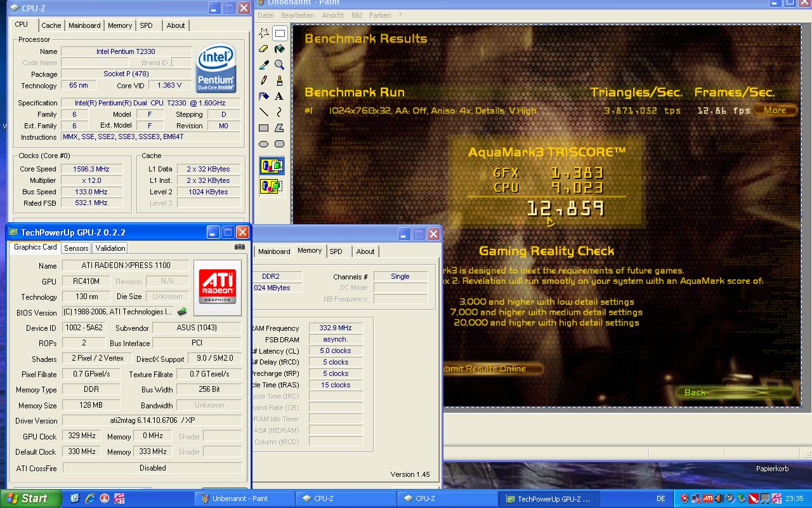
Task: Open SPD tab in the CPU-Z Memory window
Action: tap(336, 251)
